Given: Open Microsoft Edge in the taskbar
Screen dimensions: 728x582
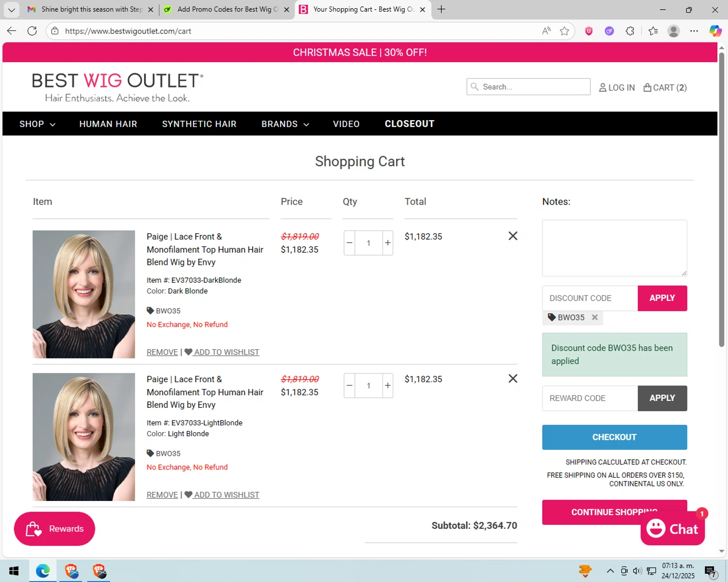Looking at the screenshot, I should click(x=43, y=571).
